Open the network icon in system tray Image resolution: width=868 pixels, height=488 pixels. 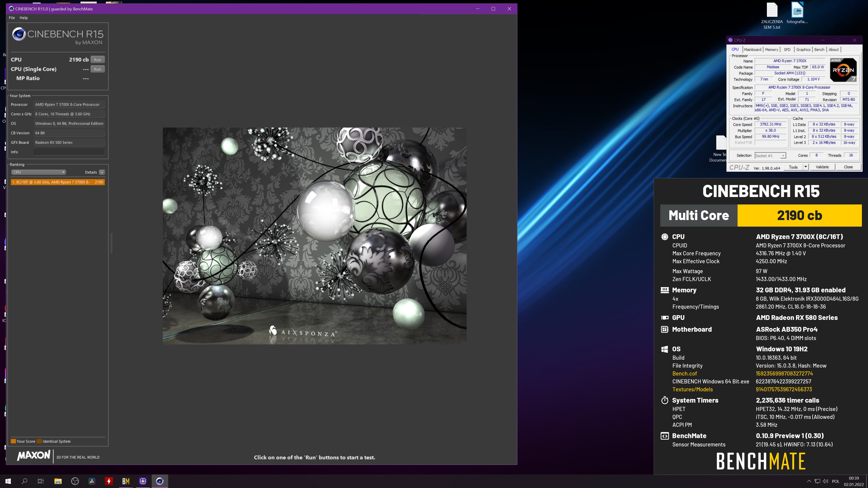click(817, 481)
